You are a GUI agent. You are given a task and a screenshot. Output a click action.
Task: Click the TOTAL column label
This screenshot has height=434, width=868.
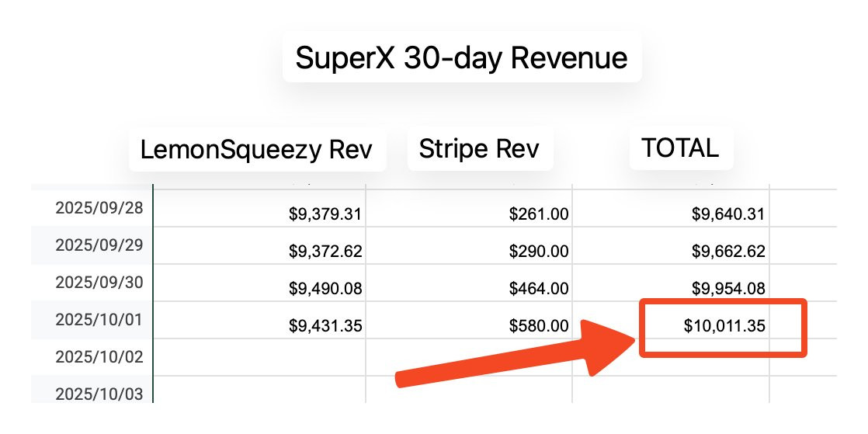pos(680,148)
